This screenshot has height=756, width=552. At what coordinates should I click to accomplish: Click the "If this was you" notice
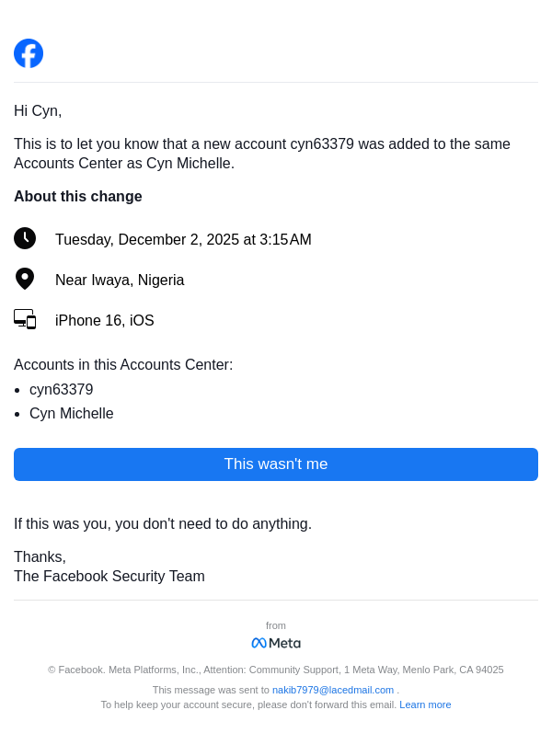(163, 523)
